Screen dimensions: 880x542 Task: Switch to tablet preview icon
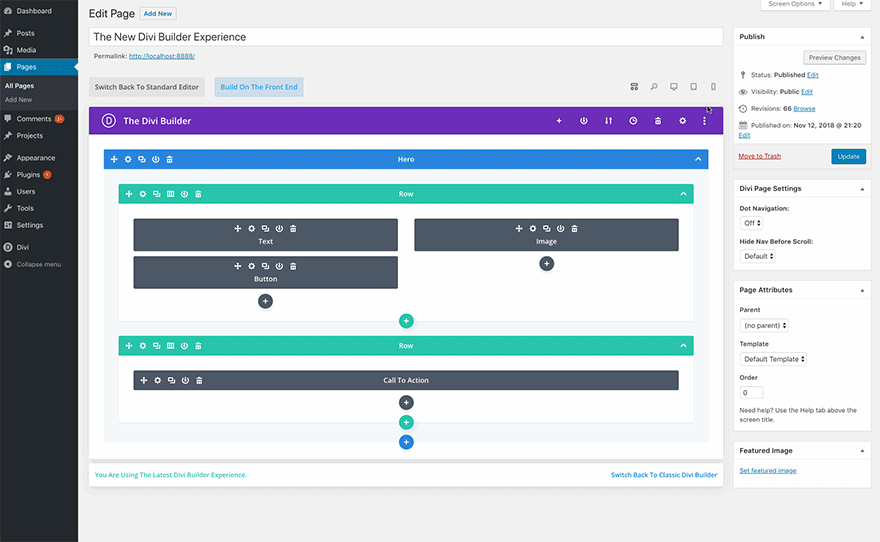(x=694, y=87)
